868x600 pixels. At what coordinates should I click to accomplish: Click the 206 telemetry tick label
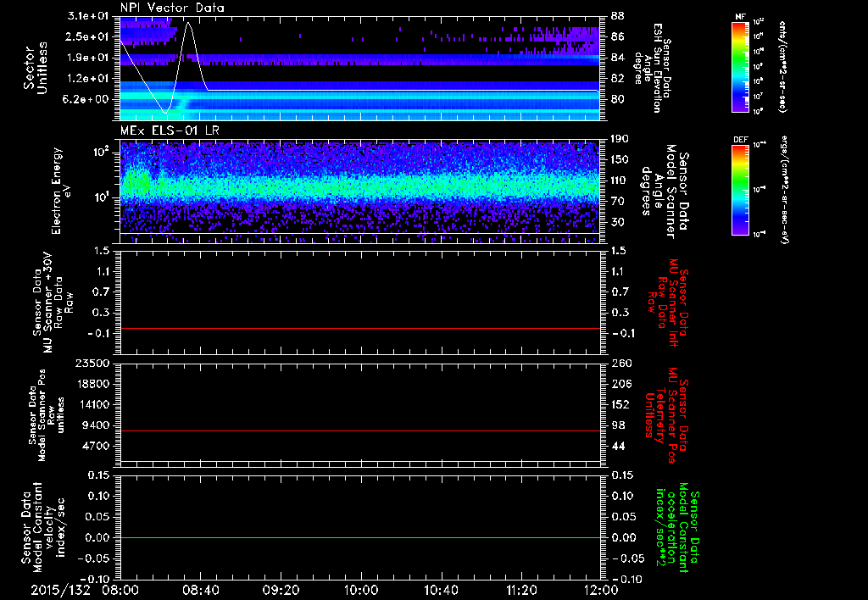pos(620,384)
